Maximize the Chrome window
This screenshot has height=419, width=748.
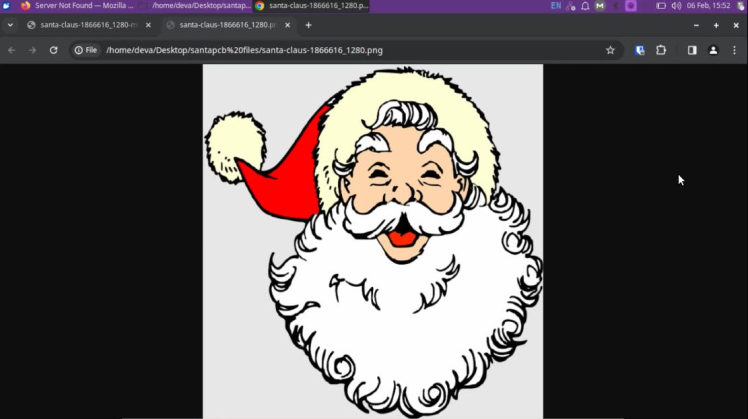click(716, 25)
